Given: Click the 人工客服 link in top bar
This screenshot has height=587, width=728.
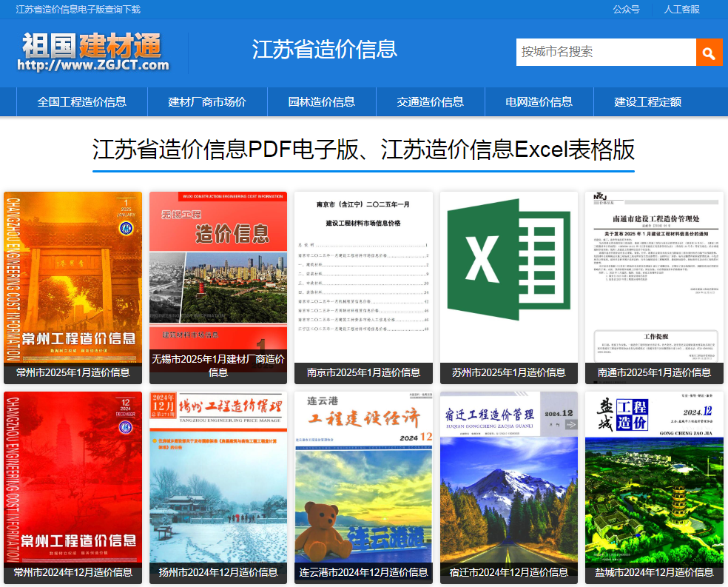Looking at the screenshot, I should pos(681,10).
